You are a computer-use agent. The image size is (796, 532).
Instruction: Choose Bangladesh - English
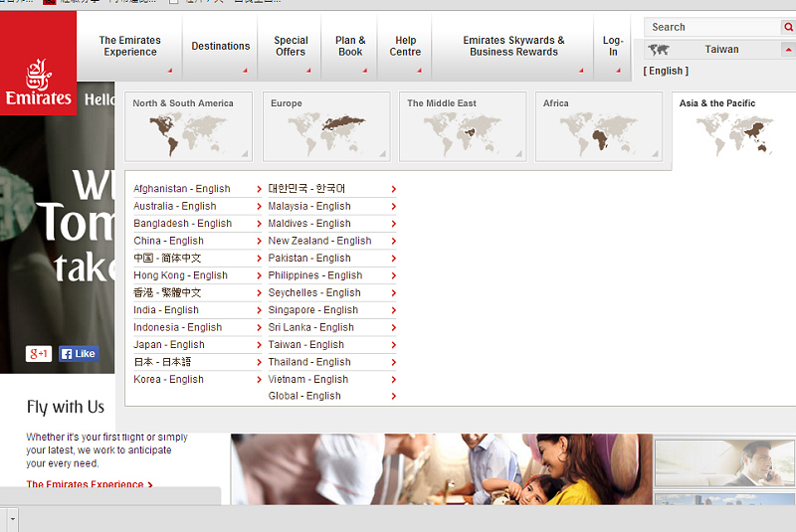tap(183, 223)
